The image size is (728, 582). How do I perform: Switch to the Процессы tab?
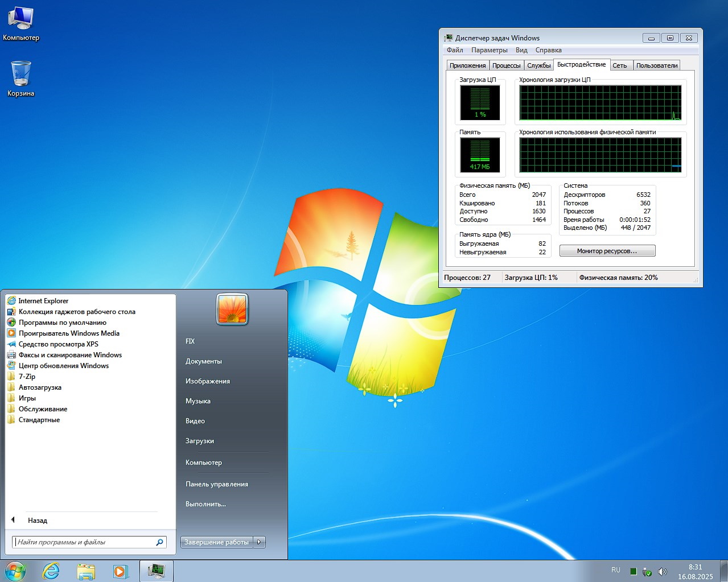pos(506,65)
